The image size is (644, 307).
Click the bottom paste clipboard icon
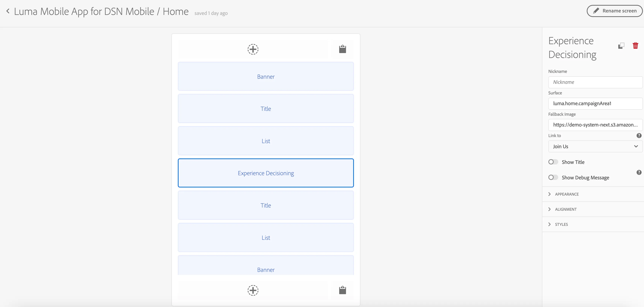point(342,290)
